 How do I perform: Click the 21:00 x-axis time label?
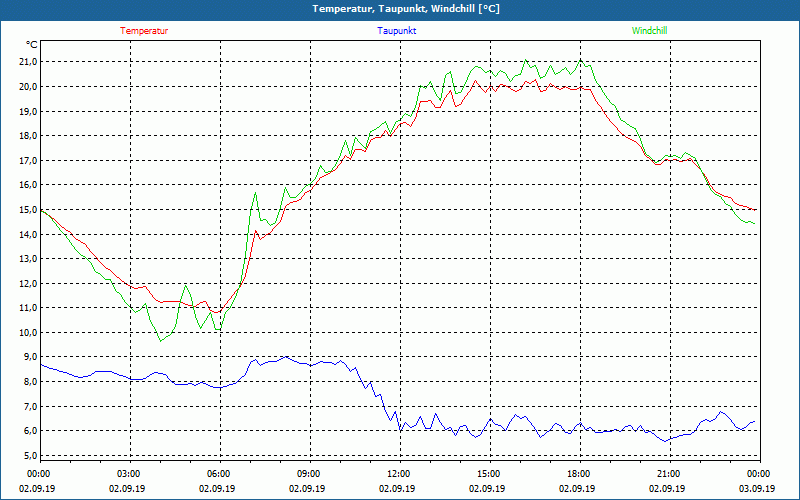(x=668, y=474)
